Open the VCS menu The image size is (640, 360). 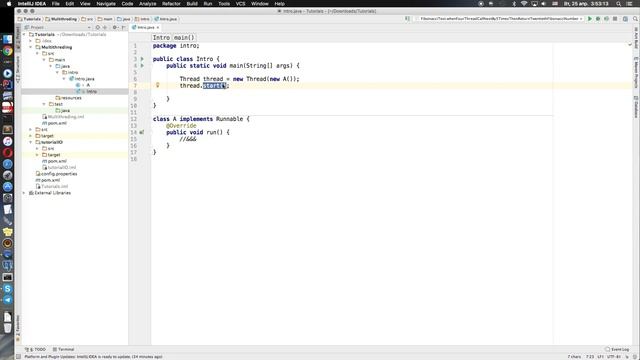click(x=240, y=4)
